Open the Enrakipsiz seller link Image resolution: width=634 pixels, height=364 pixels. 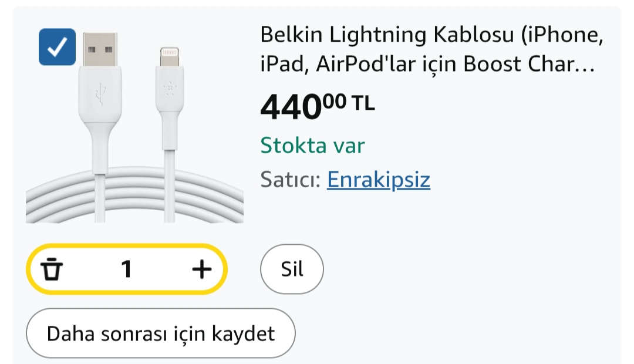pos(379,180)
